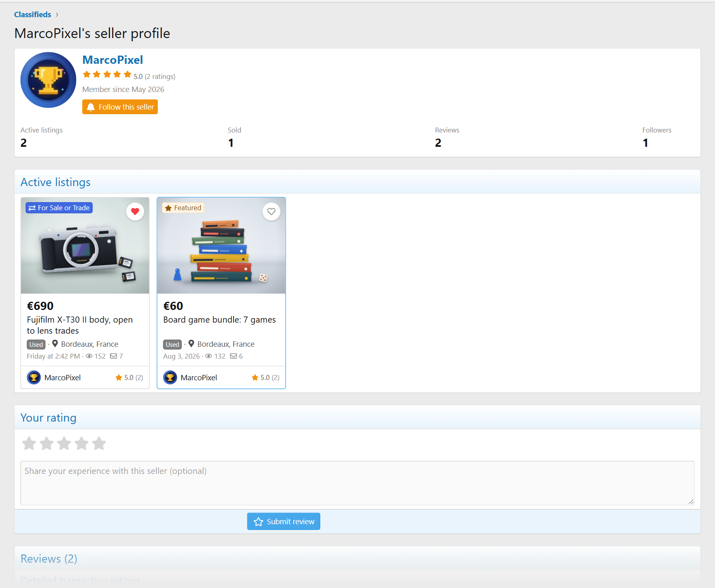The width and height of the screenshot is (715, 588).
Task: Click the views eye icon on board game listing
Action: pyautogui.click(x=209, y=356)
